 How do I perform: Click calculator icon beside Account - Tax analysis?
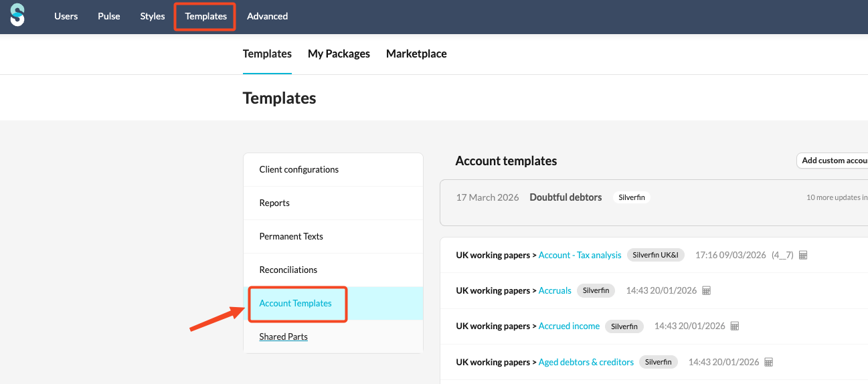point(803,255)
